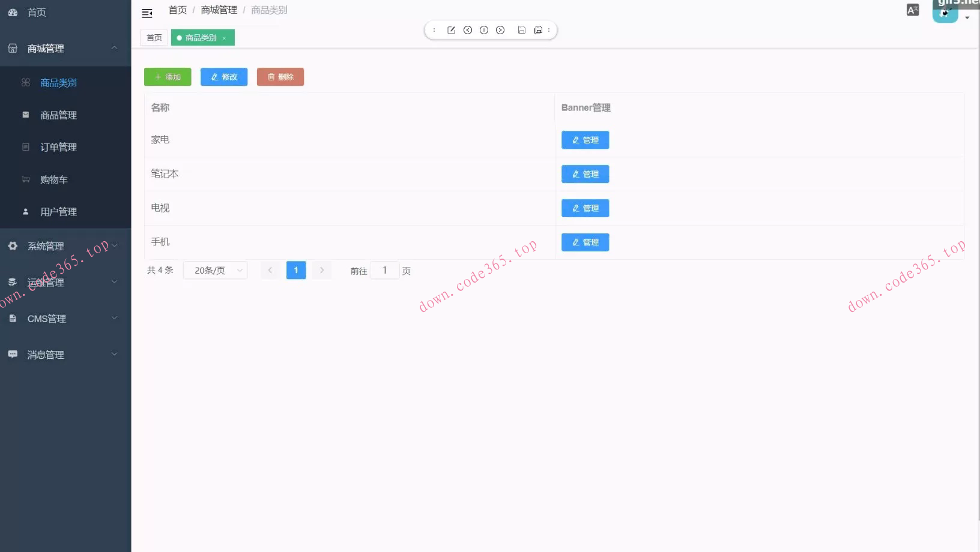Click 管理 button in the 家电 row
The width and height of the screenshot is (980, 552).
(x=585, y=140)
